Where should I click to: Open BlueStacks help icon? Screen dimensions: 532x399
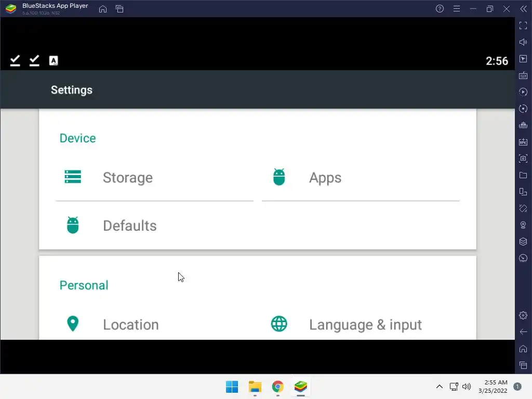click(440, 9)
